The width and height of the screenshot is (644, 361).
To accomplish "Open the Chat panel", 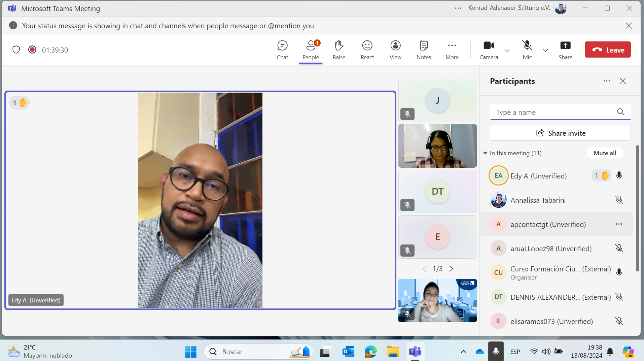I will click(x=282, y=50).
